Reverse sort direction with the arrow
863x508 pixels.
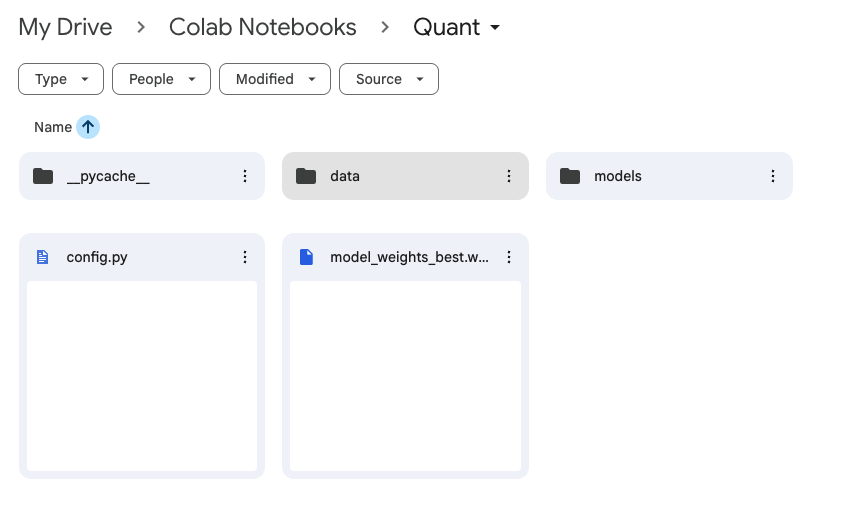tap(88, 127)
